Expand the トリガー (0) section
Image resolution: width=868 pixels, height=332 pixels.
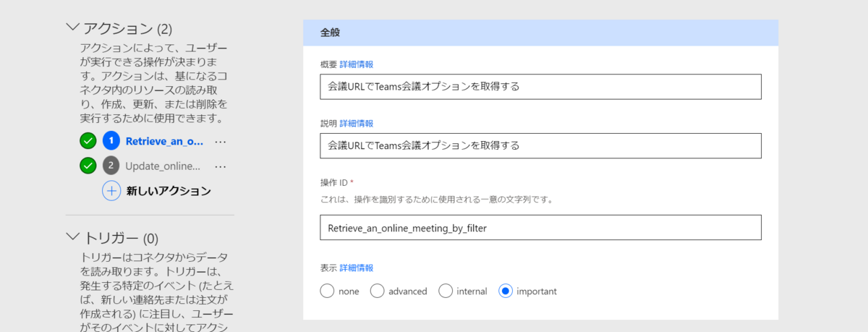point(72,237)
